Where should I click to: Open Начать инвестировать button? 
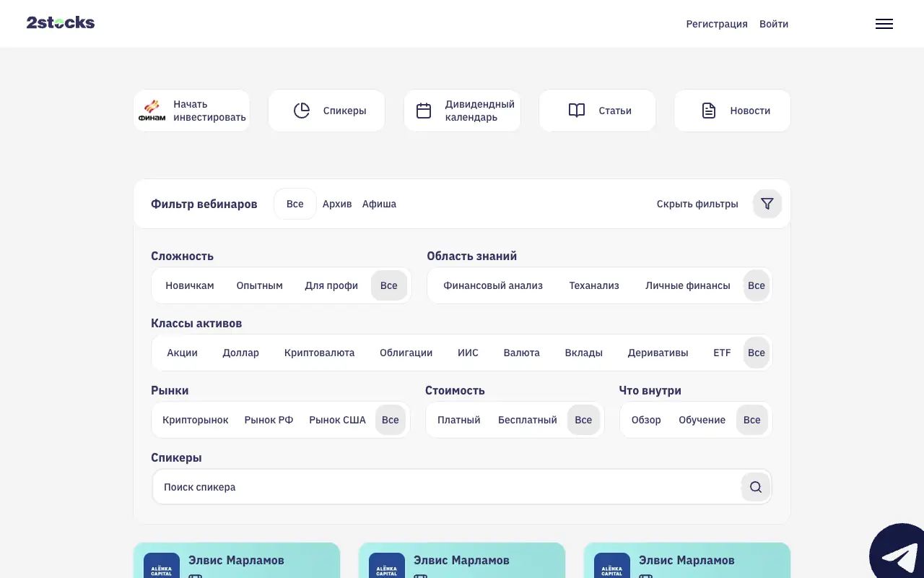(x=192, y=111)
